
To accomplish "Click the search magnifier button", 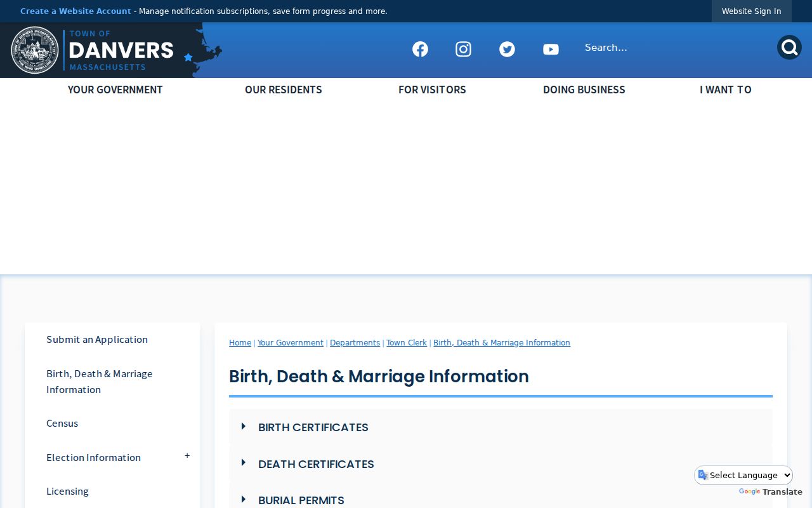I will [789, 48].
